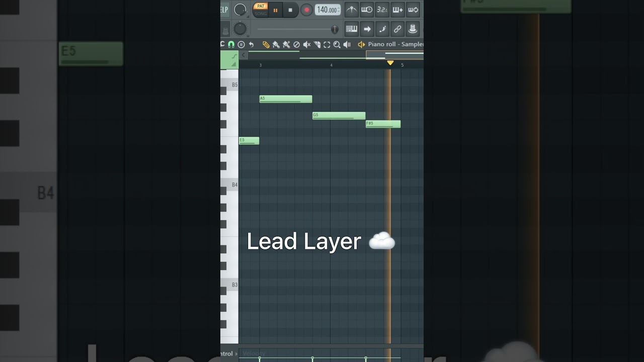The image size is (644, 362).
Task: Select the Draw pencil tool
Action: 266,44
